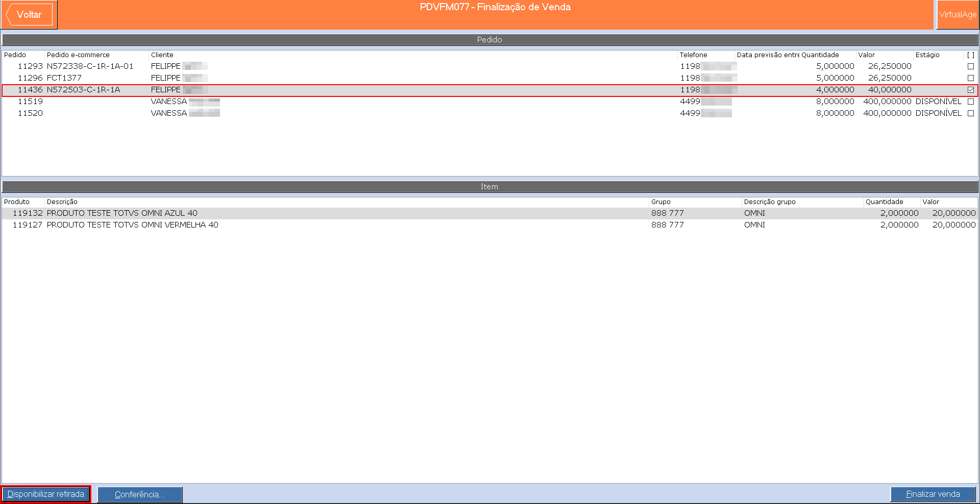Click the Telefone column header
Screen dimensions: 980x504
[x=693, y=55]
